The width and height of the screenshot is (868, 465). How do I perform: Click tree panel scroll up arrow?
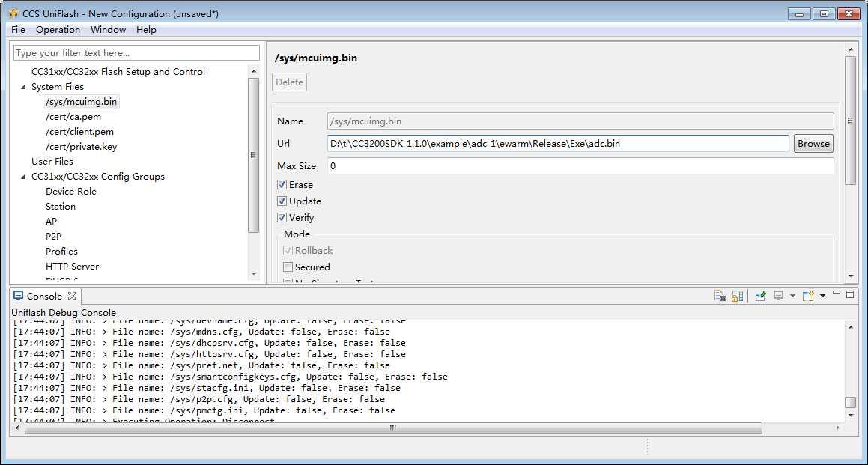click(254, 71)
